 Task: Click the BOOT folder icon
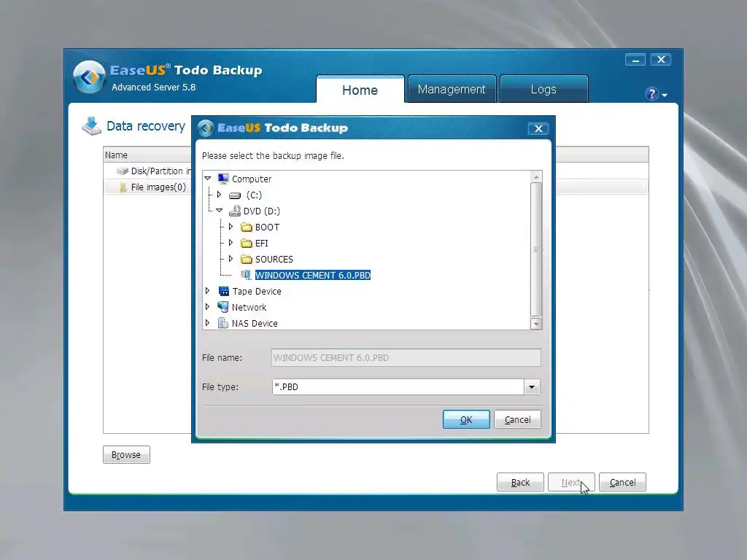pyautogui.click(x=247, y=227)
